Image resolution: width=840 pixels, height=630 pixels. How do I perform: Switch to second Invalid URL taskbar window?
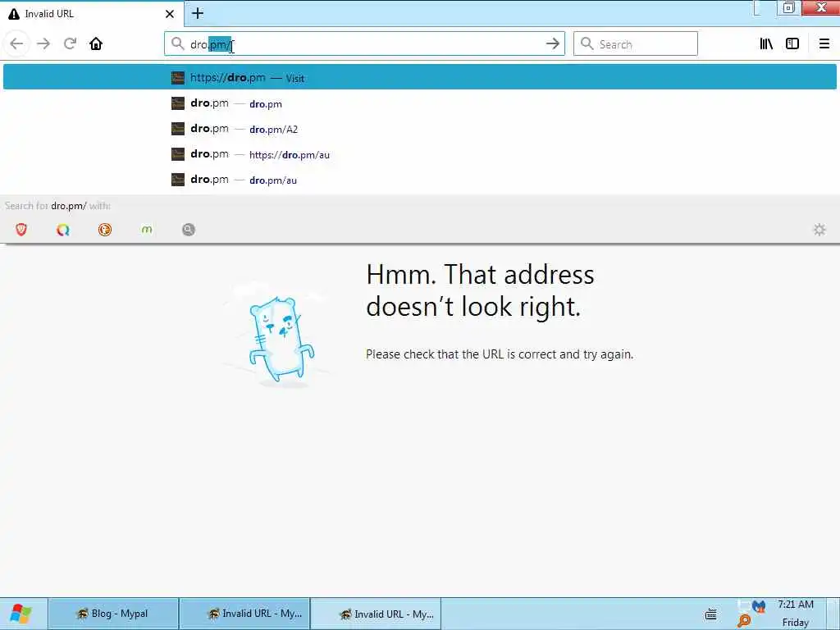click(x=376, y=614)
